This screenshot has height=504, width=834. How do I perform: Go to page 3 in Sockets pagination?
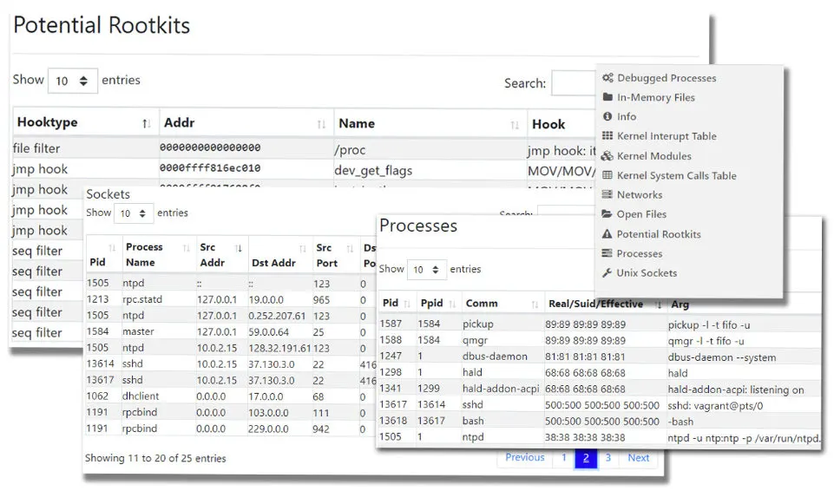[x=608, y=457]
